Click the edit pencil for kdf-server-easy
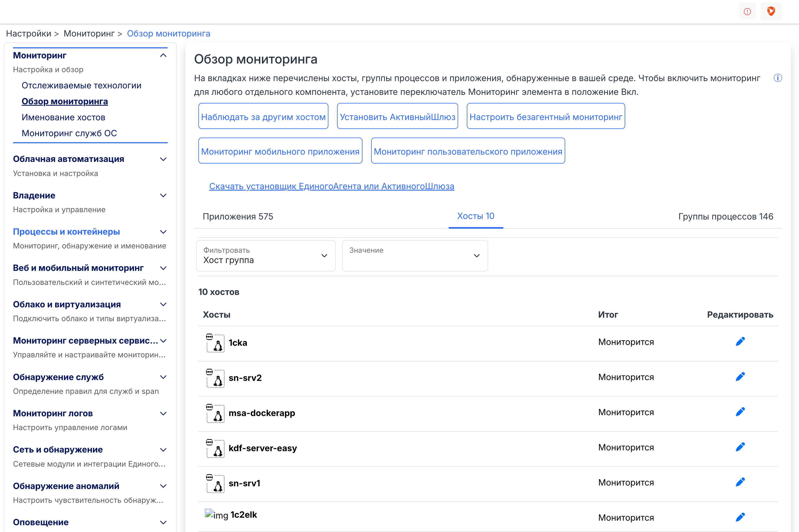The height and width of the screenshot is (532, 799). [740, 447]
